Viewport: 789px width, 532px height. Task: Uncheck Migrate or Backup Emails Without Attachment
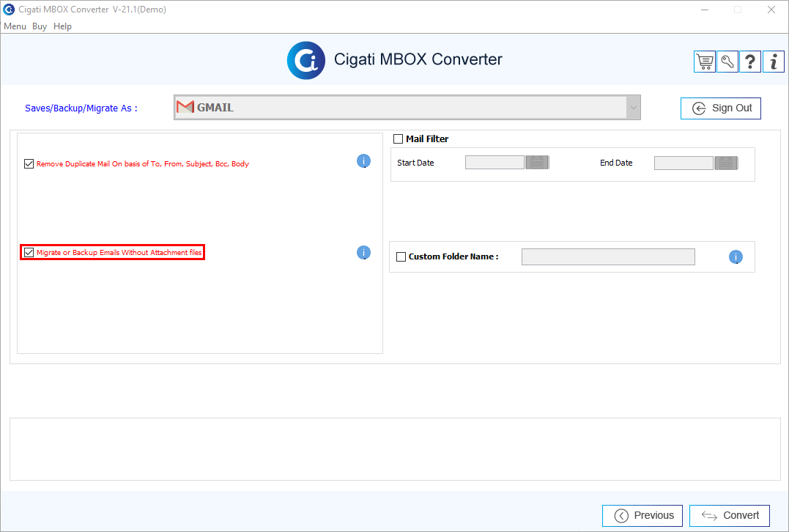pos(29,253)
